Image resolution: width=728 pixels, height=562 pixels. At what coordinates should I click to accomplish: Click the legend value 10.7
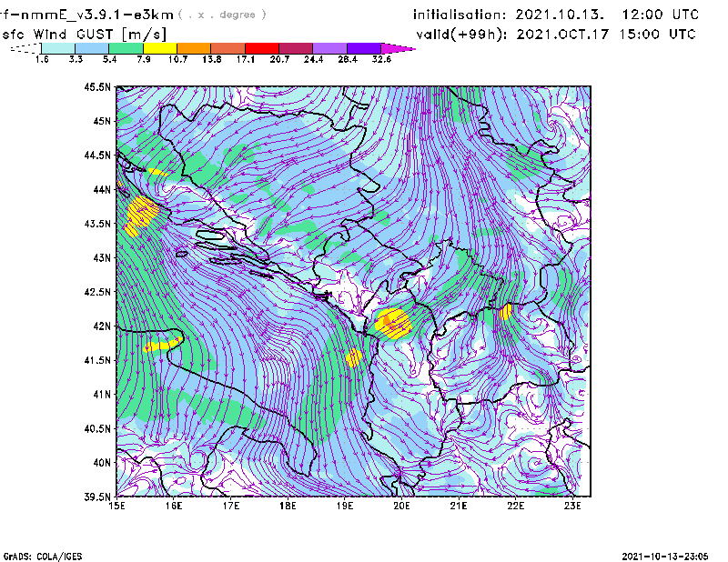(x=177, y=59)
